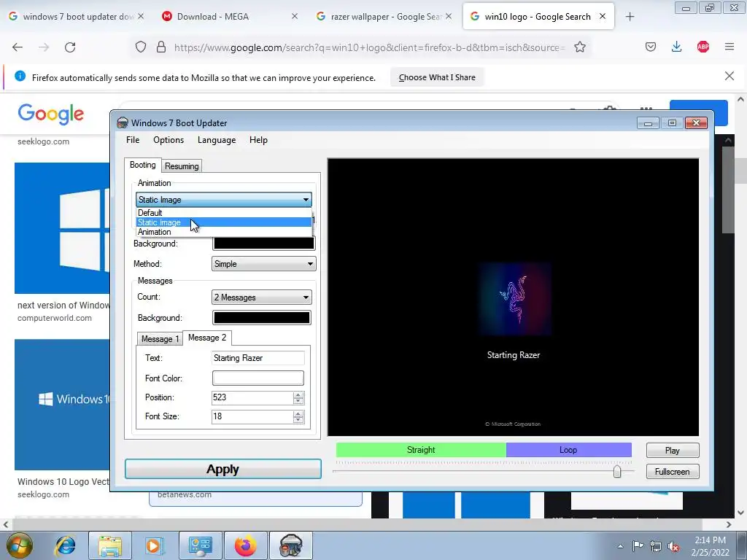This screenshot has width=747, height=560.
Task: Click the Play button
Action: pyautogui.click(x=672, y=451)
